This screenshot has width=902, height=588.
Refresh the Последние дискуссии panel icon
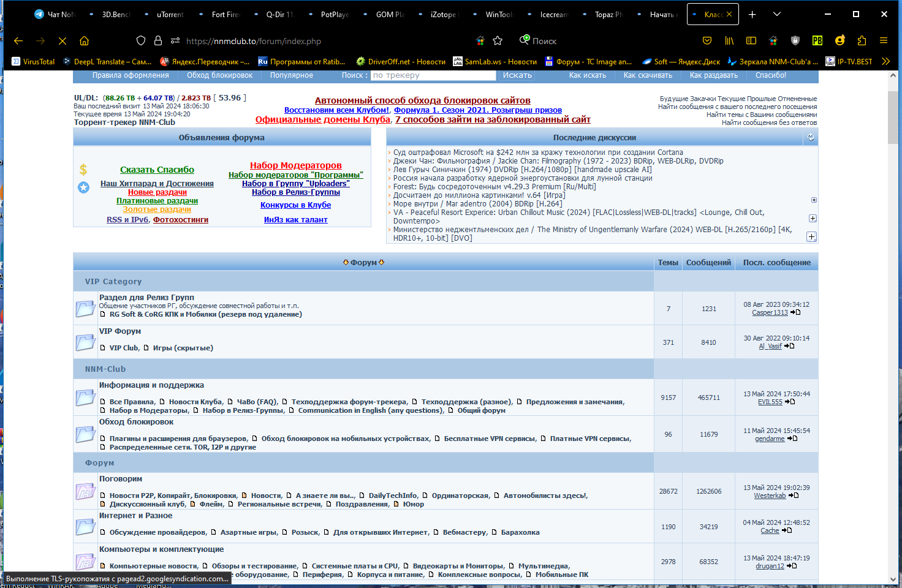(x=811, y=138)
